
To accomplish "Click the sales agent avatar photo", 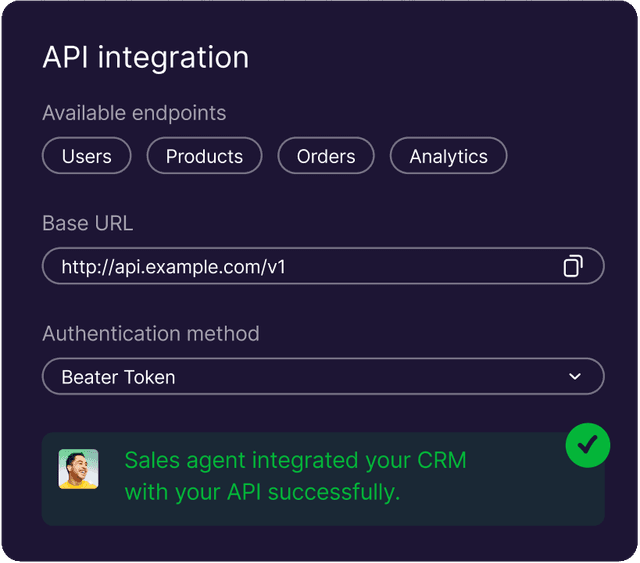I will 78,469.
